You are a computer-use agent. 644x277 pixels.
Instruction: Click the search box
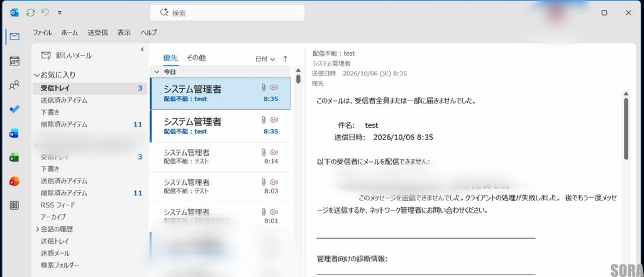[x=227, y=13]
